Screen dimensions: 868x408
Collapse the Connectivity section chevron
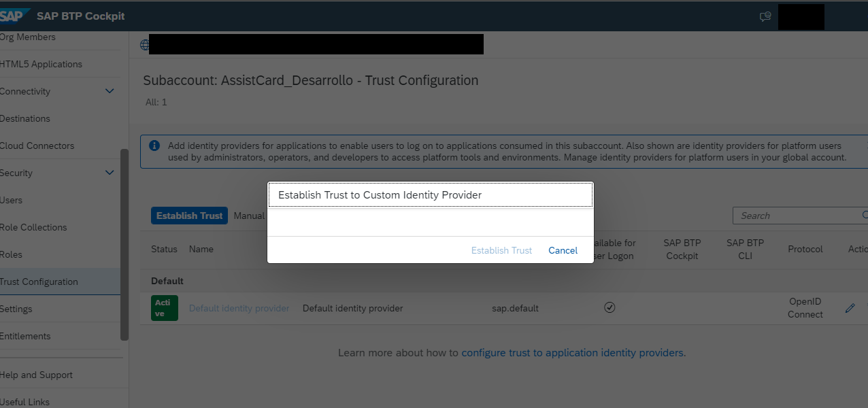[110, 91]
